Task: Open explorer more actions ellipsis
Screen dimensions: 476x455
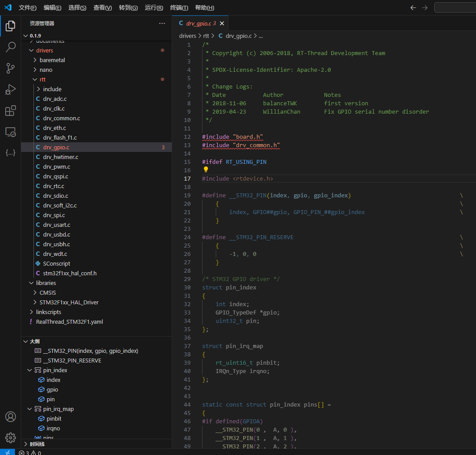Action: pos(162,23)
